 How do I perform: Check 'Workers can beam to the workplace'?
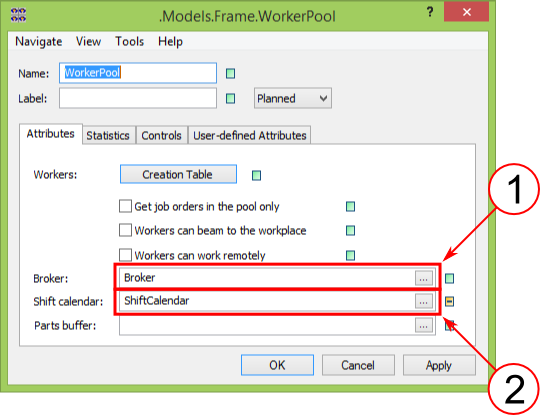[x=125, y=230]
